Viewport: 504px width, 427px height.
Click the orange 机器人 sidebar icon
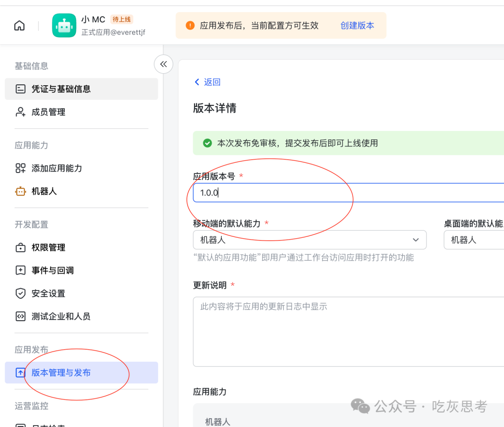(21, 191)
